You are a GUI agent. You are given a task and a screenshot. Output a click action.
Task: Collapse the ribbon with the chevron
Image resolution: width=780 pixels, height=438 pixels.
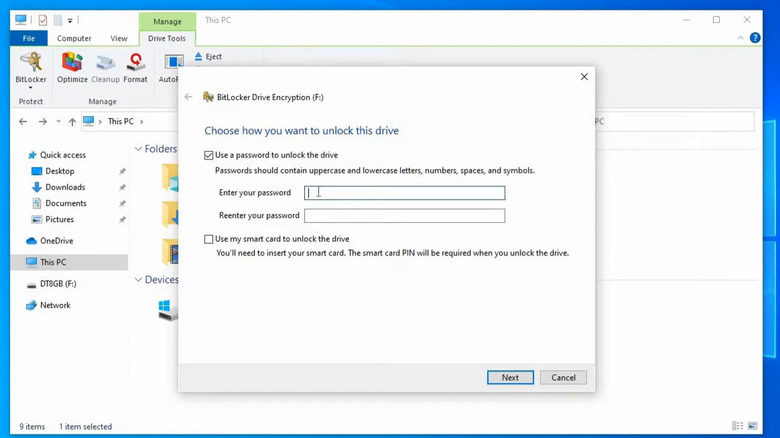(x=740, y=38)
